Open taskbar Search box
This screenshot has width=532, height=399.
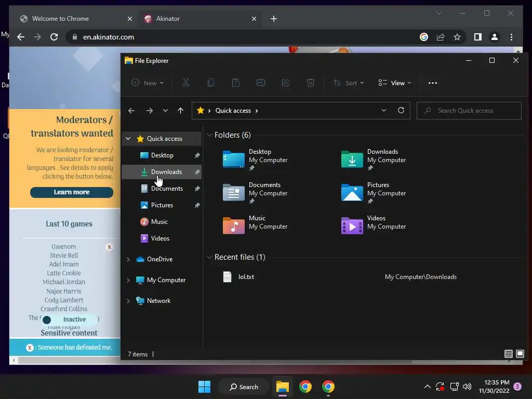(x=244, y=387)
